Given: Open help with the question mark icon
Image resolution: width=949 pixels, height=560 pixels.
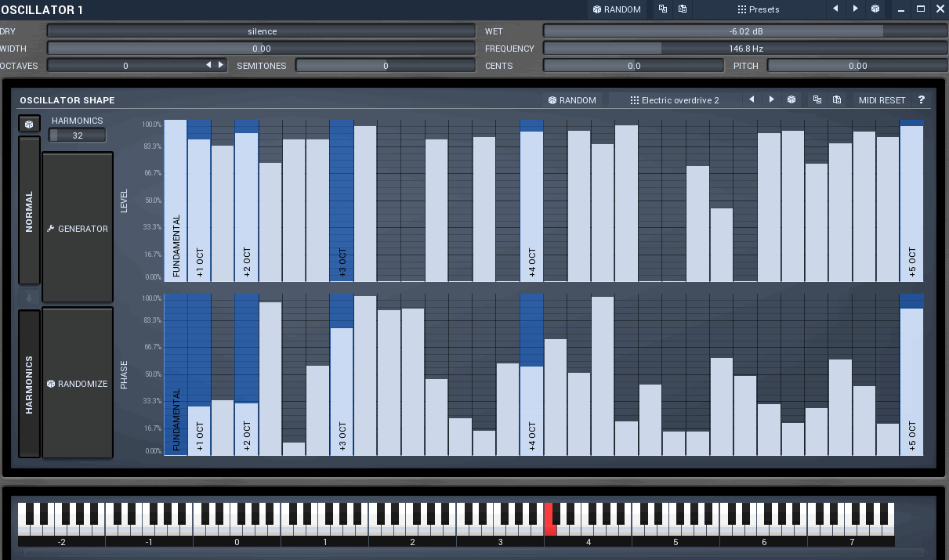Looking at the screenshot, I should (922, 100).
